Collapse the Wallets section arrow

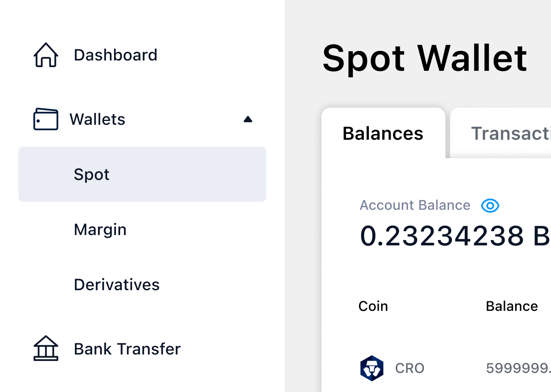(248, 119)
